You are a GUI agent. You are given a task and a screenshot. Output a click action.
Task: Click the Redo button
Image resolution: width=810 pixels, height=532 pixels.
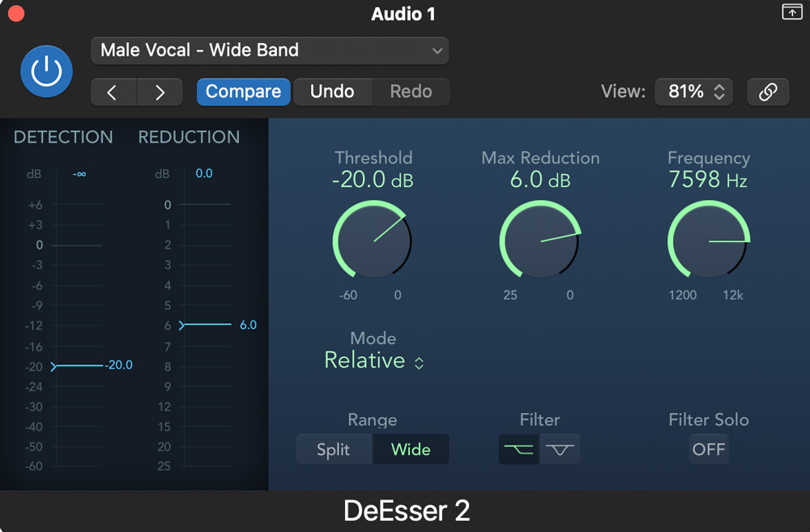pyautogui.click(x=411, y=92)
